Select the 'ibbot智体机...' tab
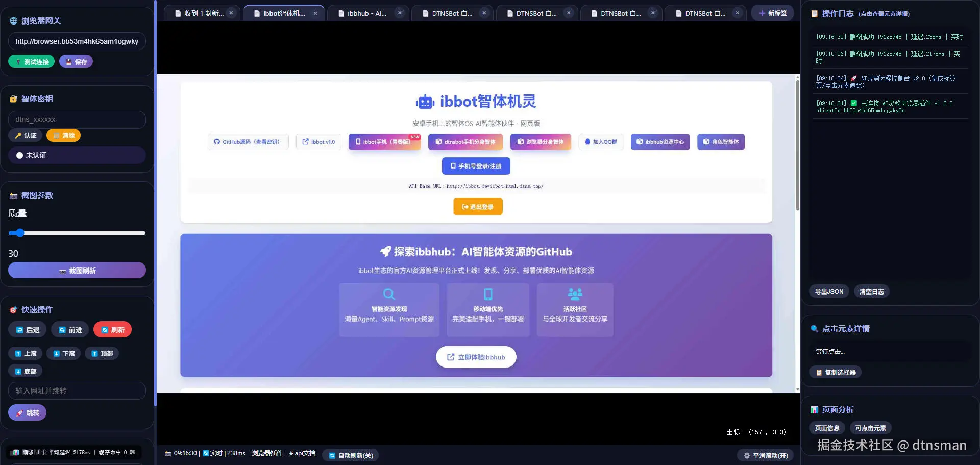 pos(284,13)
